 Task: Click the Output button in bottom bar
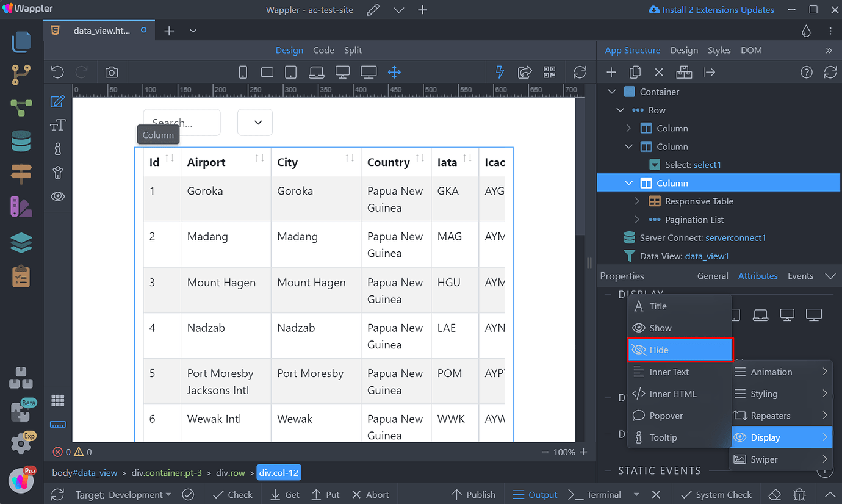[x=535, y=495]
